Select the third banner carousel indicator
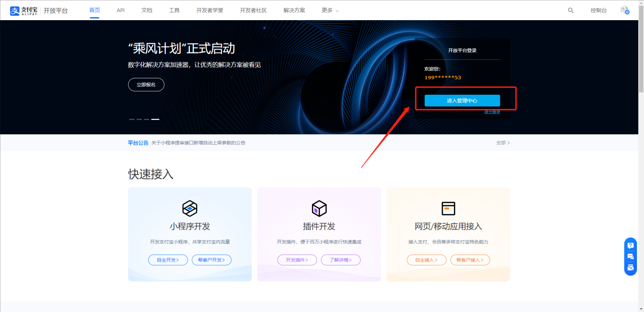 [x=146, y=119]
